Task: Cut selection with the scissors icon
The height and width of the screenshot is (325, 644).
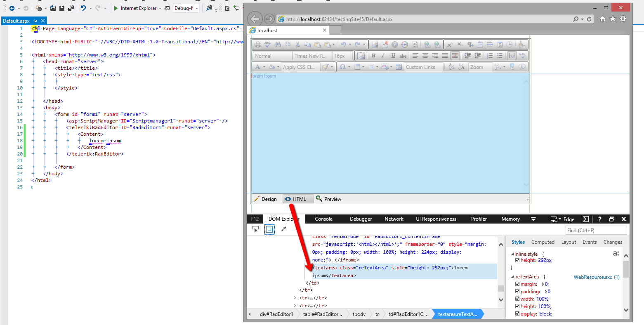Action: pyautogui.click(x=297, y=45)
